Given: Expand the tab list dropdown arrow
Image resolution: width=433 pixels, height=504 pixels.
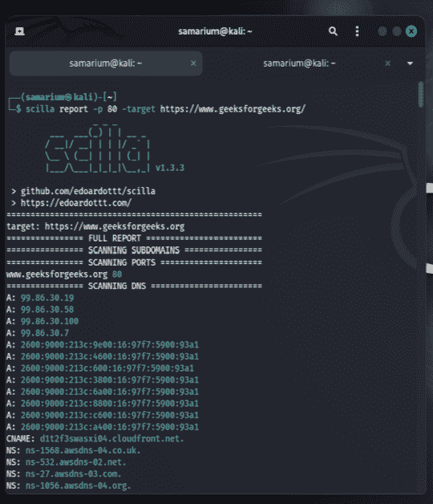Looking at the screenshot, I should (x=410, y=63).
